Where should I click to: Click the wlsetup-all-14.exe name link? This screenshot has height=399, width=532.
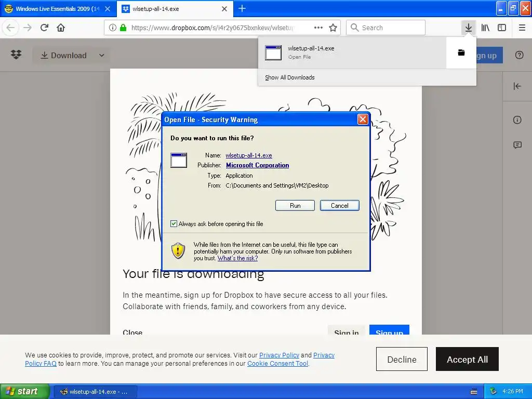249,155
